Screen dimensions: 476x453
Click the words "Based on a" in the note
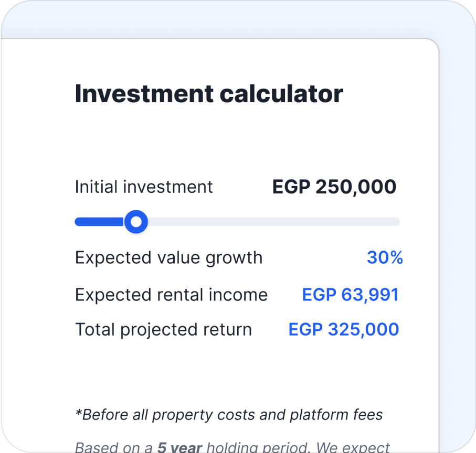click(x=114, y=447)
